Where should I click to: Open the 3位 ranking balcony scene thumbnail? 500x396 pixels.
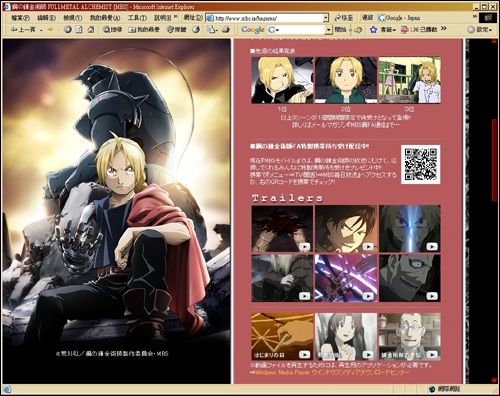pos(410,80)
